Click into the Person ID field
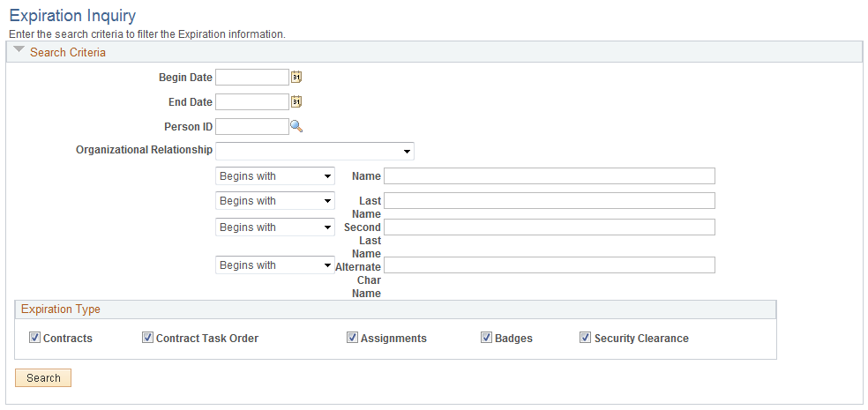 [x=252, y=127]
